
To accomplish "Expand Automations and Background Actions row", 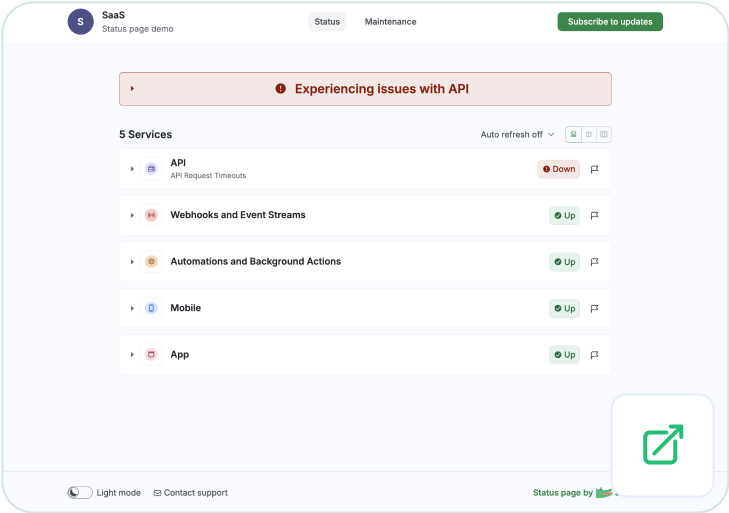I will (x=132, y=262).
